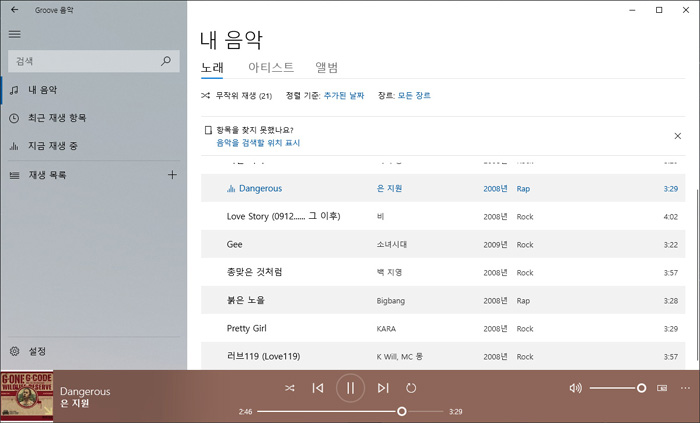Select the 러브119 (Love119) song row
700x423 pixels.
pyautogui.click(x=443, y=356)
